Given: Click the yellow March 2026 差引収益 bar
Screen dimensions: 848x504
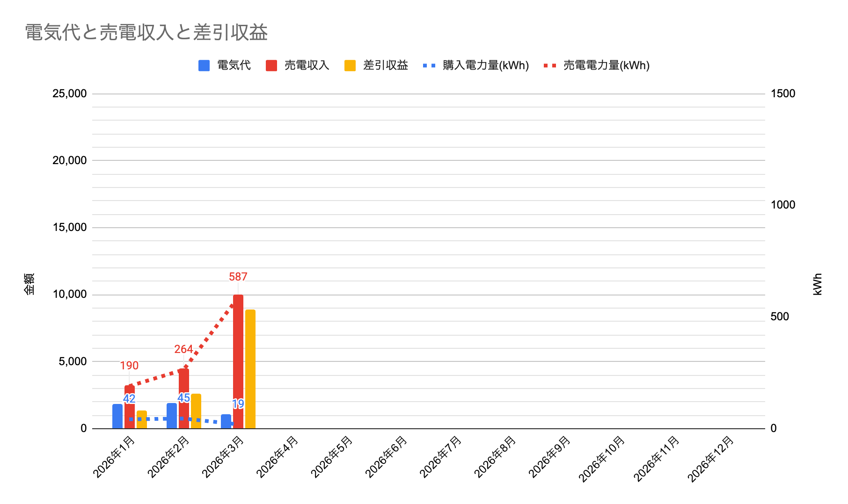Looking at the screenshot, I should (x=250, y=368).
